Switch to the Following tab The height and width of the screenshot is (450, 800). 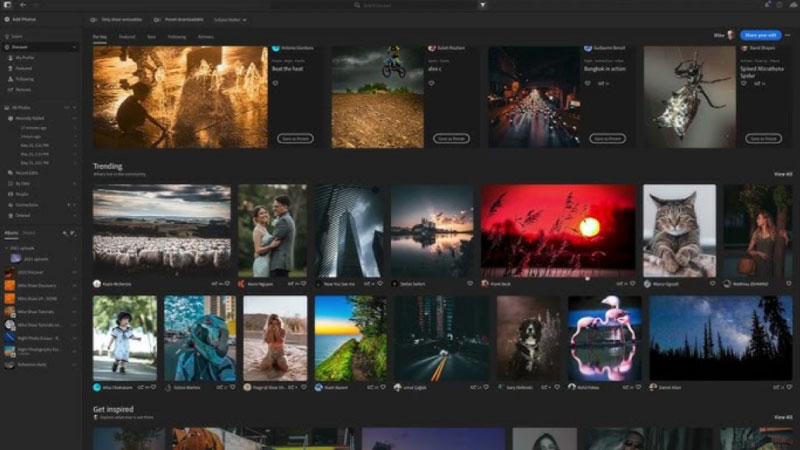[x=177, y=36]
